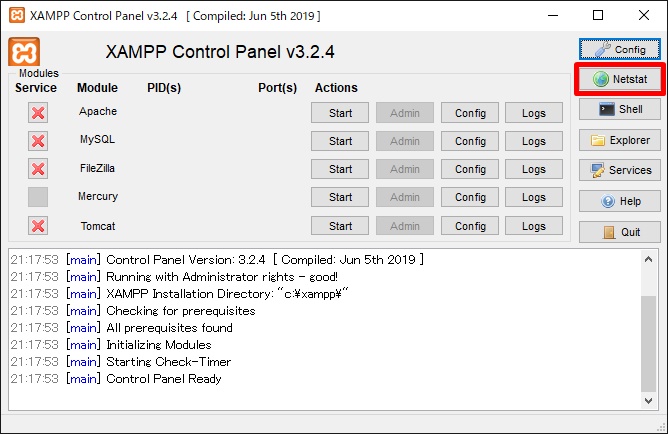Click the log scrollbar up arrow
This screenshot has height=434, width=668.
click(x=648, y=259)
